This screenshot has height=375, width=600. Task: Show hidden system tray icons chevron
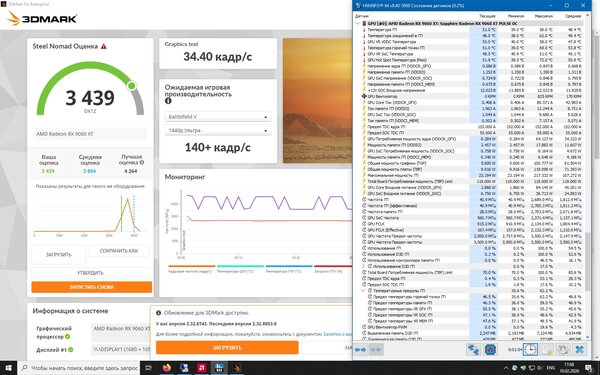click(x=505, y=368)
